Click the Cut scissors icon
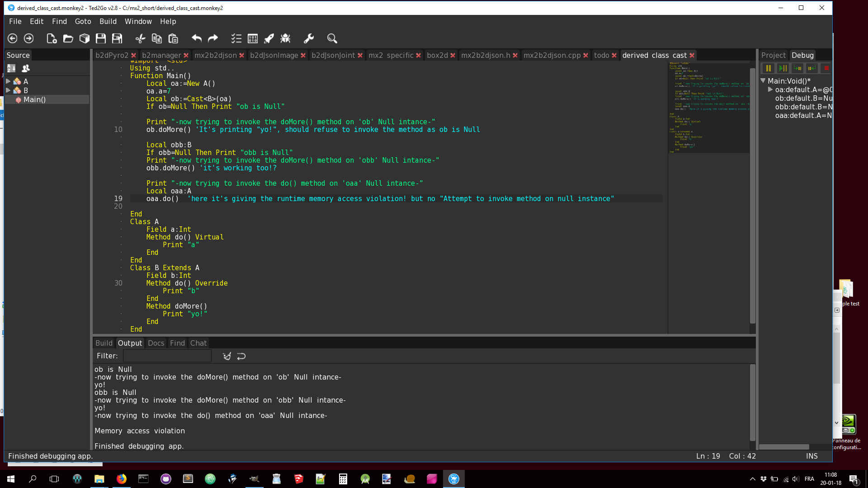This screenshot has width=868, height=488. 140,38
